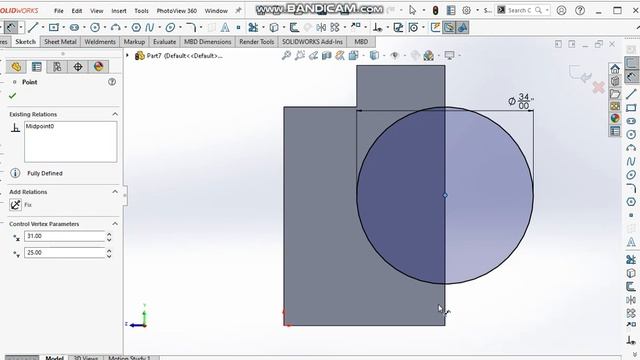Select Midpoint0 in Existing Relations list
Viewport: 640px width, 360px height.
40,127
